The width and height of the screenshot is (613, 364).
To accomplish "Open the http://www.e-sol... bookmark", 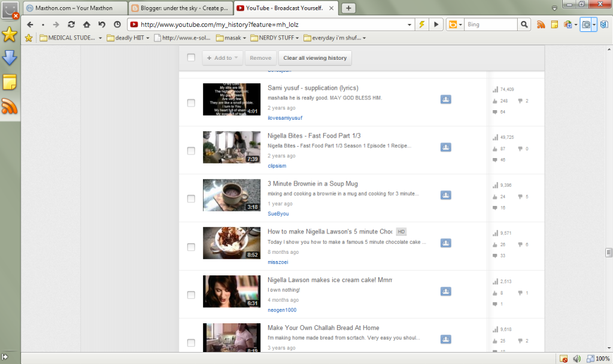I will pos(183,38).
